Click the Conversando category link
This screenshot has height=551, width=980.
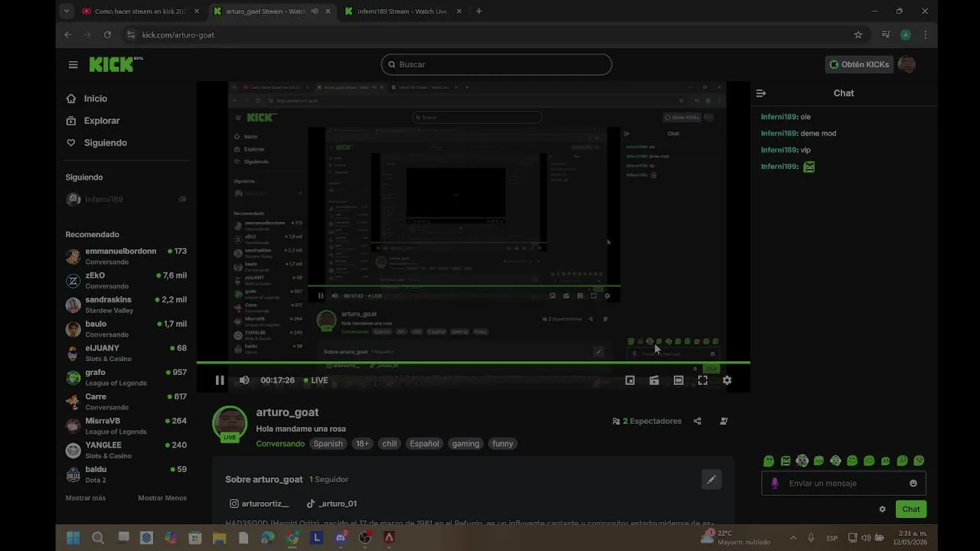click(x=280, y=444)
